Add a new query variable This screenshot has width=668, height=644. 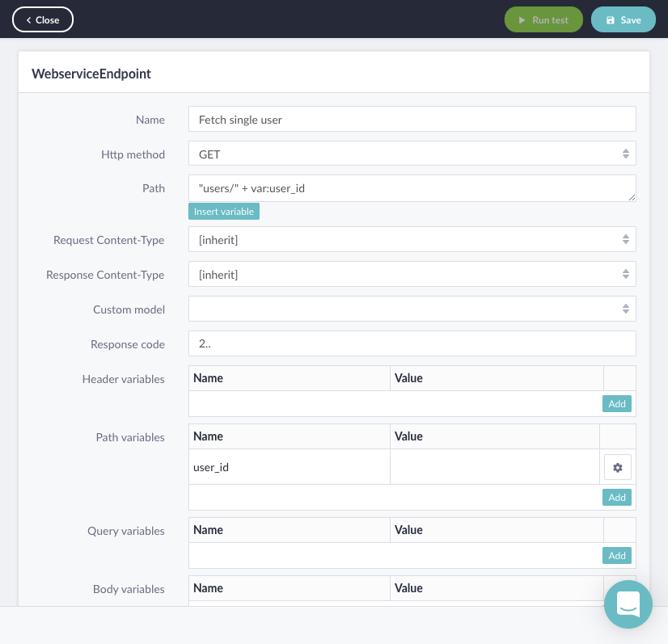(x=616, y=555)
